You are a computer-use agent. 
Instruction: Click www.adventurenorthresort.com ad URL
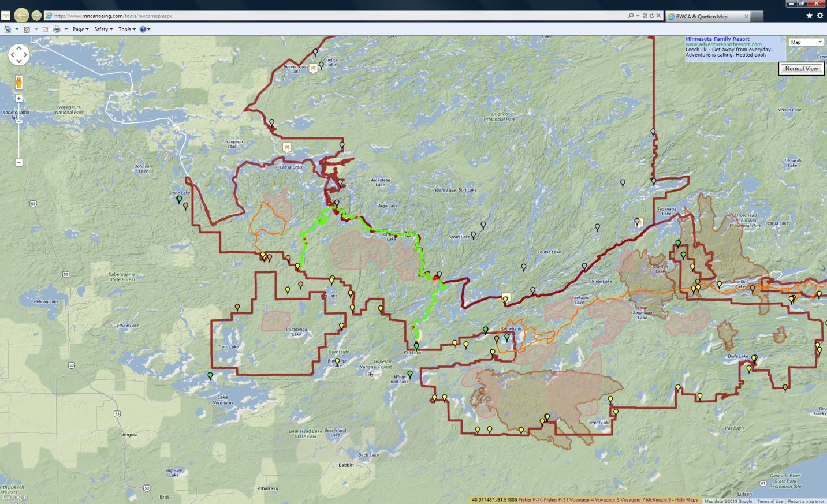click(724, 44)
